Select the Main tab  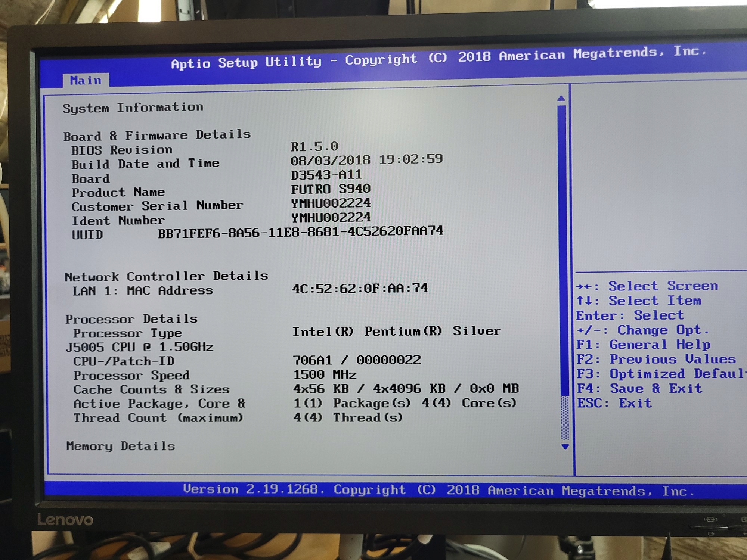click(86, 80)
